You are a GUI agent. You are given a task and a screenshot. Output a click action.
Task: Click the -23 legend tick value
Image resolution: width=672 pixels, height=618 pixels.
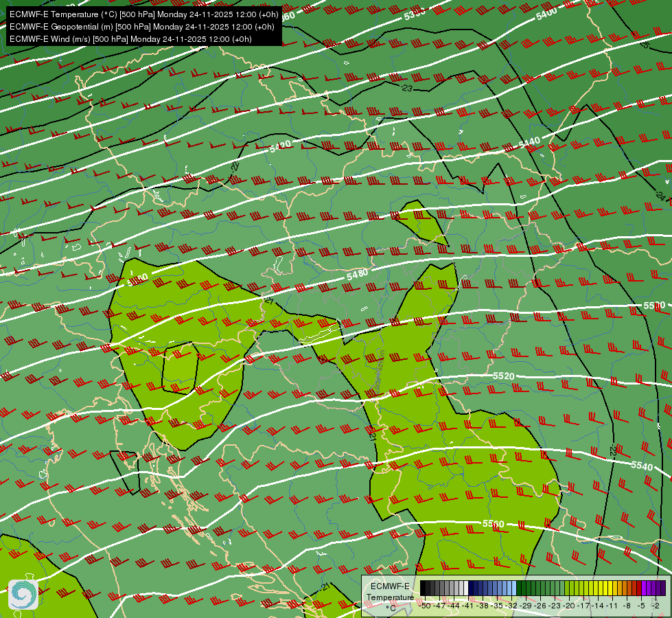click(555, 606)
